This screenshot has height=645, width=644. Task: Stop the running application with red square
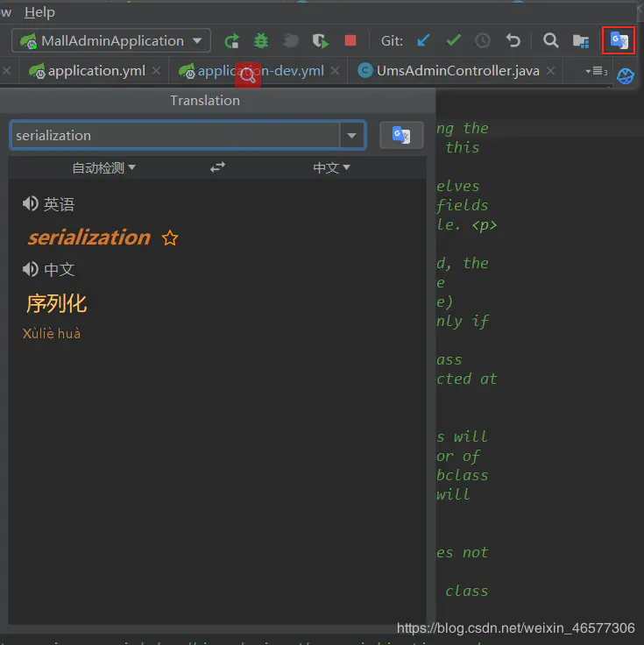click(x=350, y=40)
